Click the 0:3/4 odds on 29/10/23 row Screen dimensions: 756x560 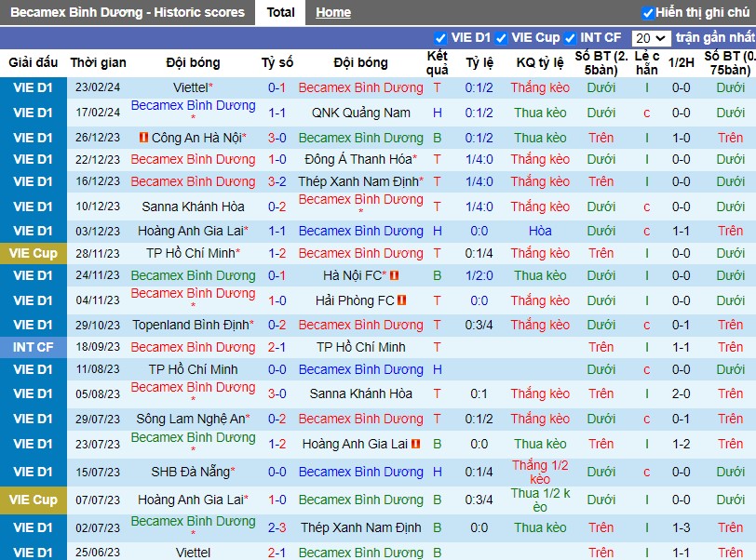(x=479, y=325)
